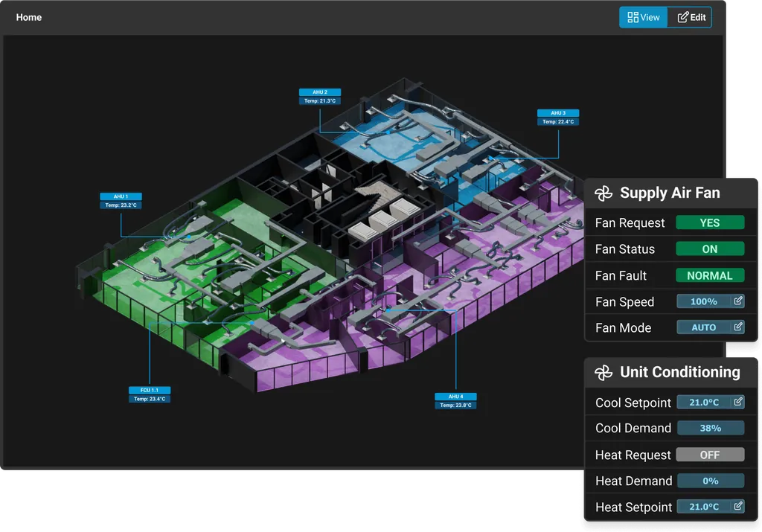Click the Heat Setpoint label
762x532 pixels.
(634, 507)
